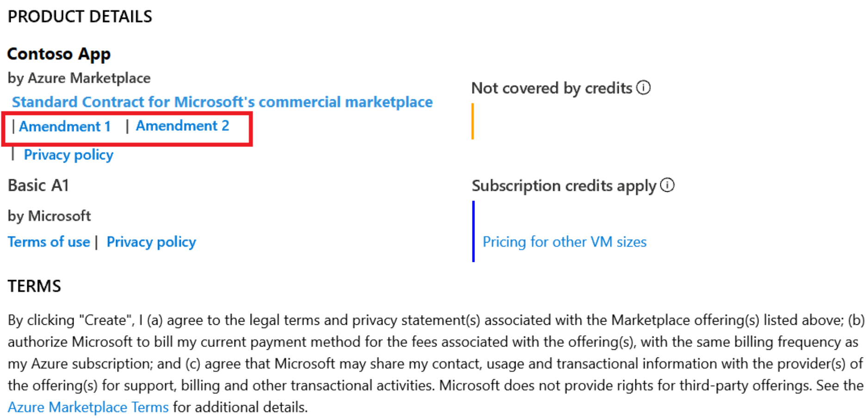Click the Subscription credits apply label
This screenshot has width=868, height=419.
click(x=564, y=186)
